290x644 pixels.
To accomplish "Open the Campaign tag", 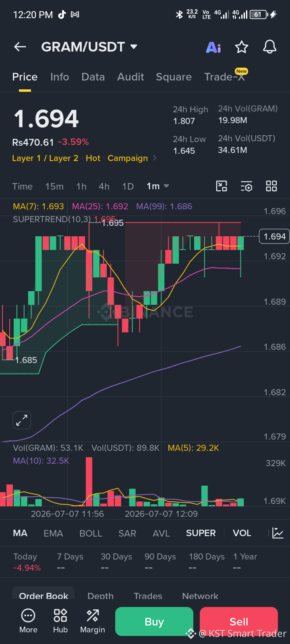I will pos(128,158).
